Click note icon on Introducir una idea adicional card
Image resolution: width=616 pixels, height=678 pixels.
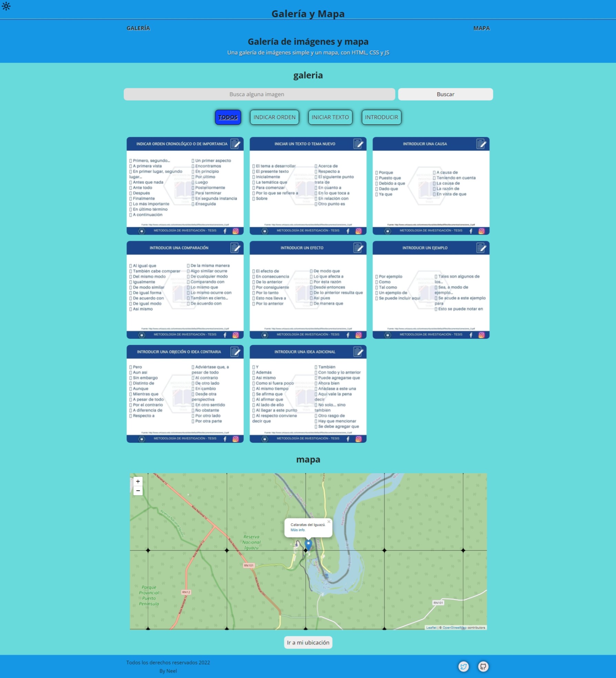[x=358, y=352]
